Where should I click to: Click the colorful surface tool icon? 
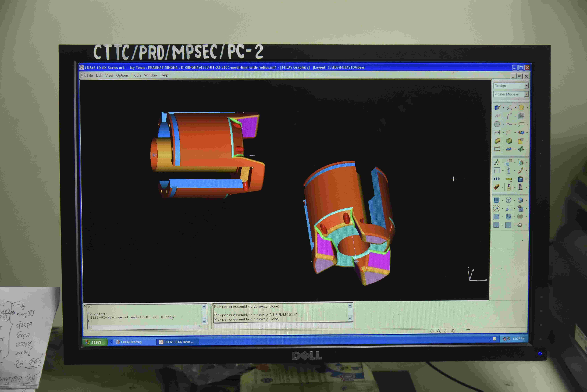(x=521, y=132)
